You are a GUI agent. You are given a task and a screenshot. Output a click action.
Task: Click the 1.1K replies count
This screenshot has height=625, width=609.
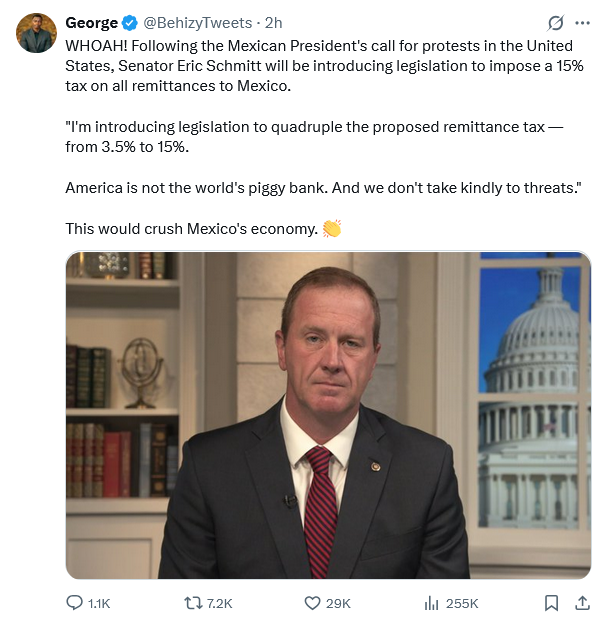[99, 603]
